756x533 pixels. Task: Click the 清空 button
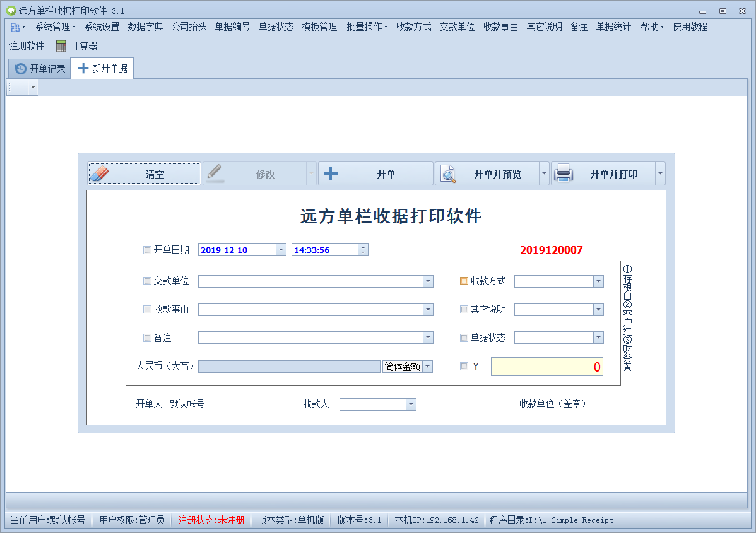point(144,173)
